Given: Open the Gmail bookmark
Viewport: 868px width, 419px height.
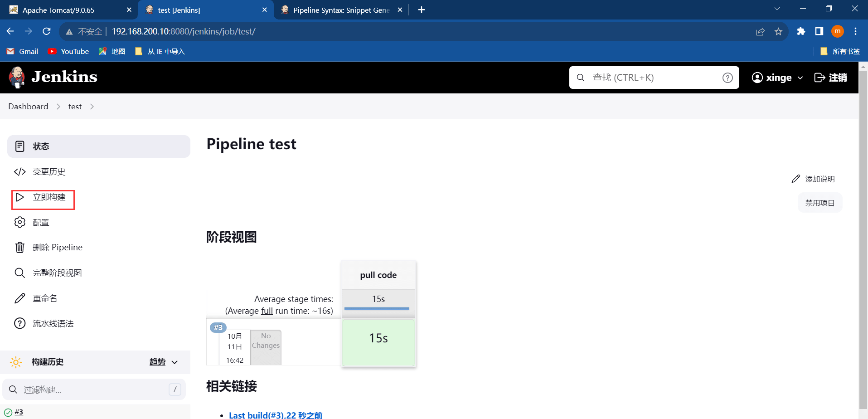Looking at the screenshot, I should (x=22, y=52).
